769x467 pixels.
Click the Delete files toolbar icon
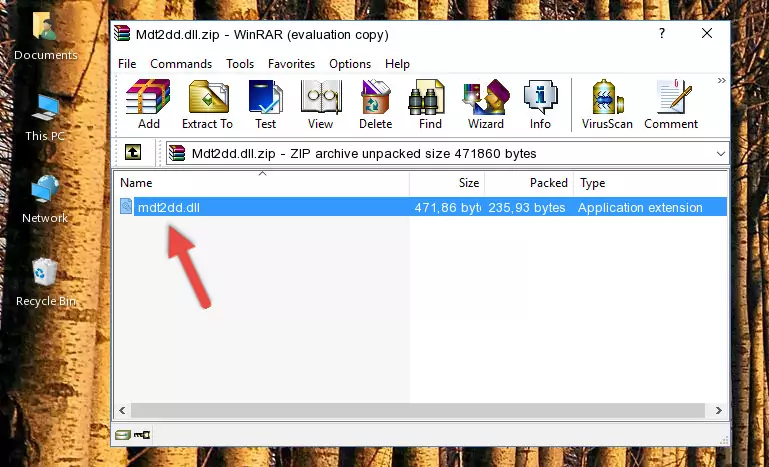(376, 104)
